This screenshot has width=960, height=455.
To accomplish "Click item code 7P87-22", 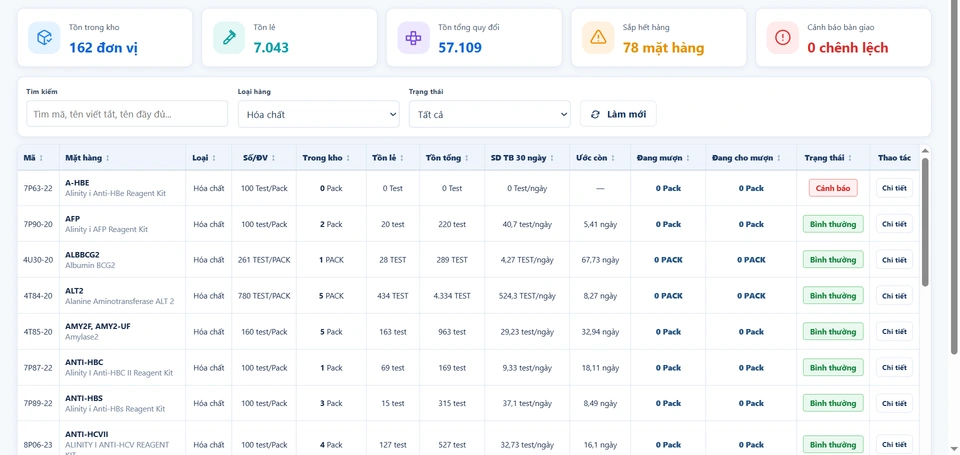I will tap(38, 367).
